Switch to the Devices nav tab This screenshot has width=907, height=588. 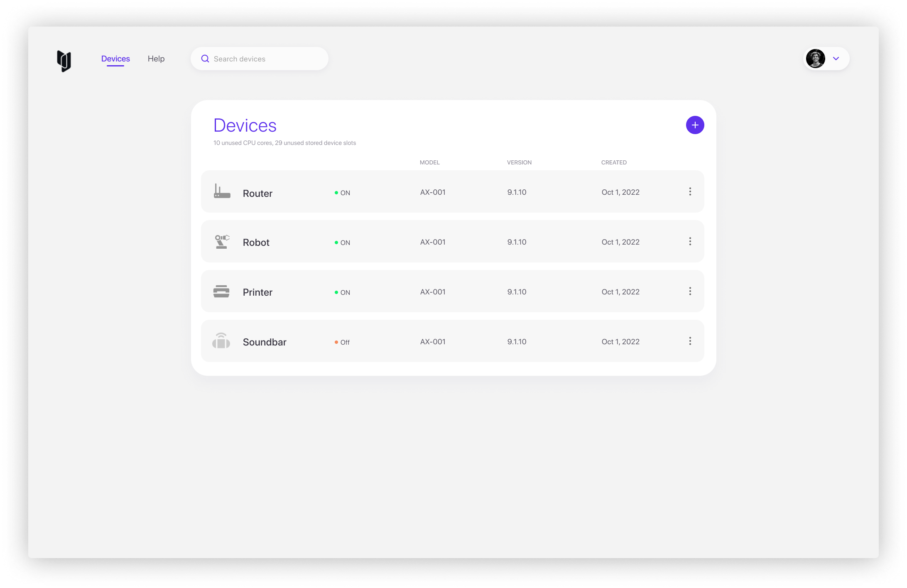115,59
